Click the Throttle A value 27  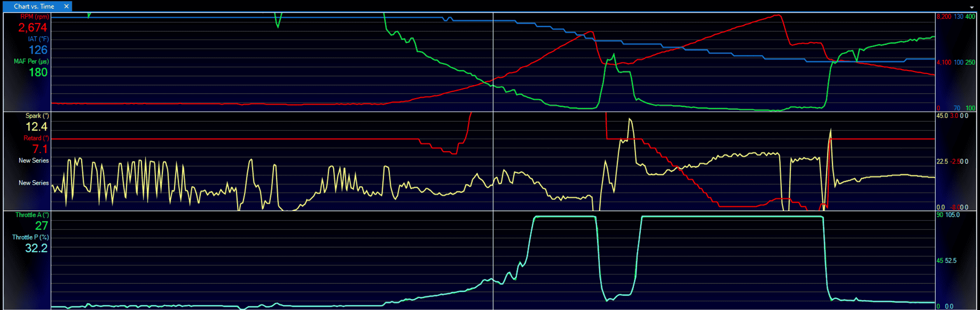pyautogui.click(x=42, y=226)
